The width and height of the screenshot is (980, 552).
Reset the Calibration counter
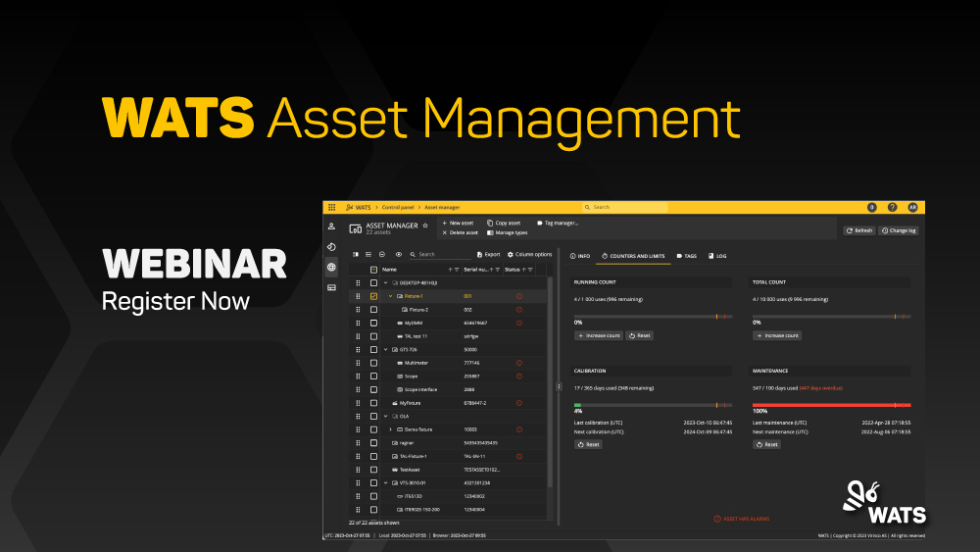click(x=588, y=444)
